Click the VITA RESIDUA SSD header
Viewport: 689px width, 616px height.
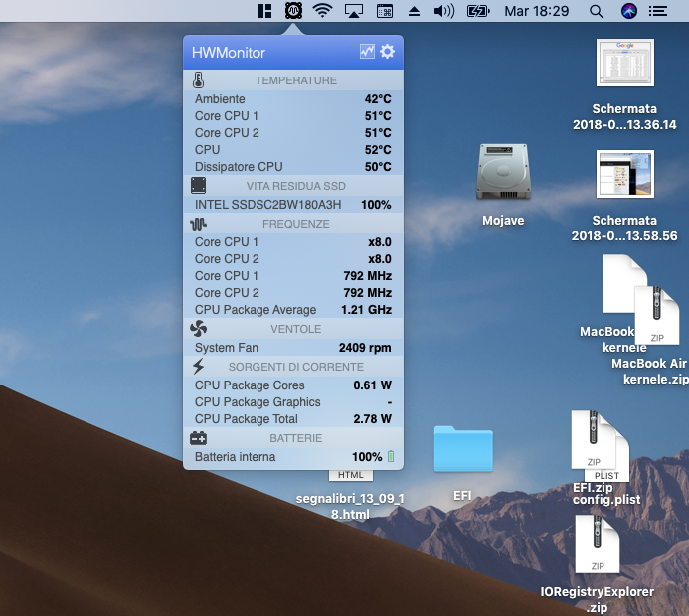[293, 186]
